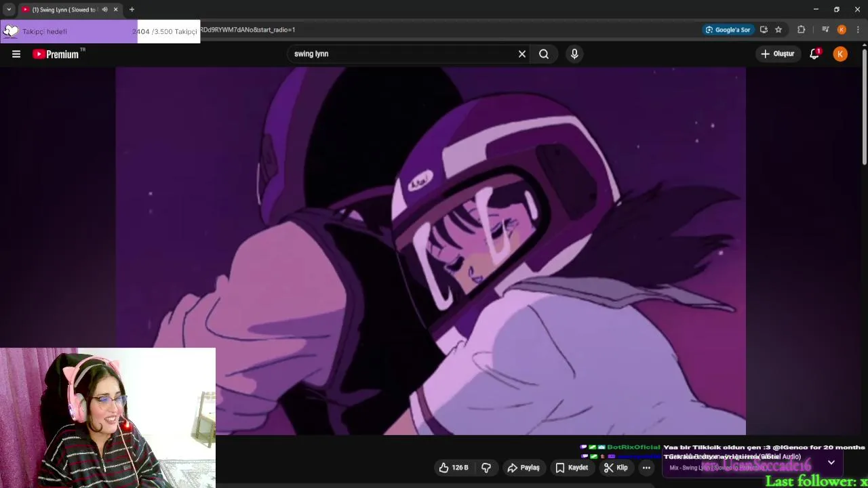Click BotRixOficial name in chat overlay
Screen dimensions: 868x488
pos(633,447)
